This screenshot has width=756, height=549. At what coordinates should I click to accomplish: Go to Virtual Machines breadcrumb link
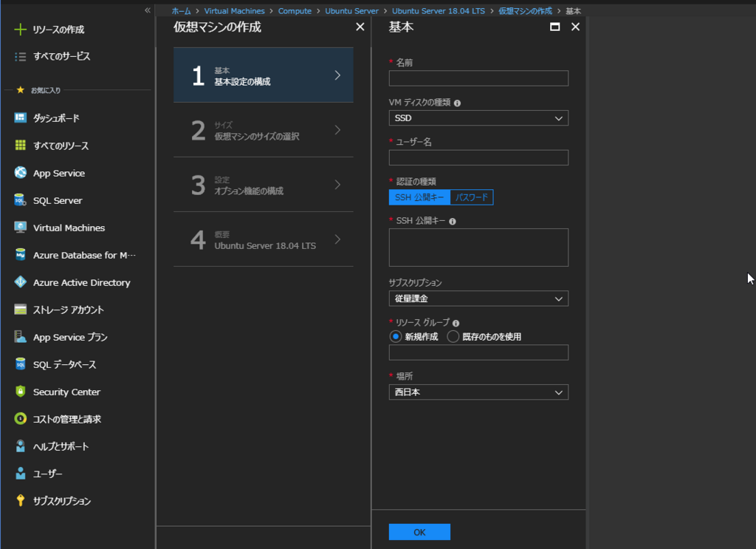(234, 10)
